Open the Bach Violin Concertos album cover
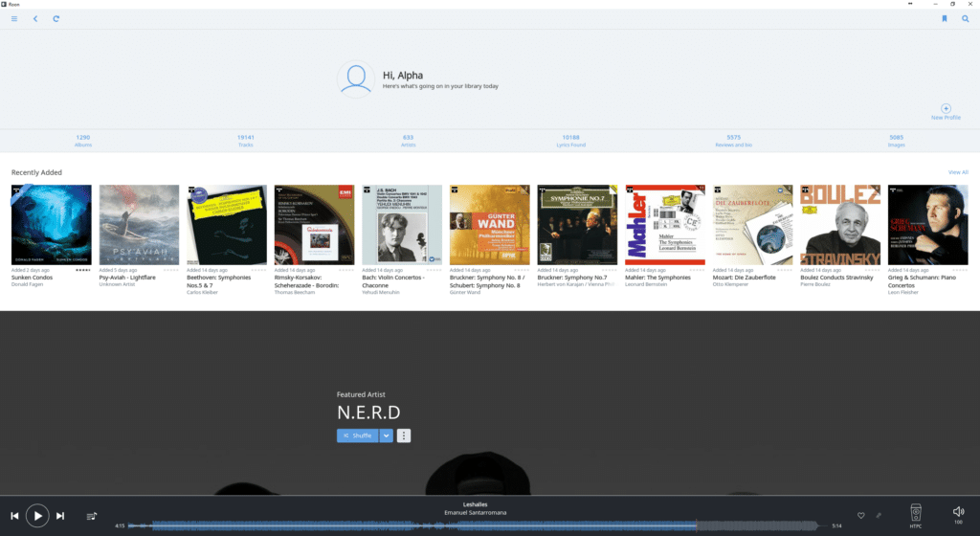 tap(402, 225)
